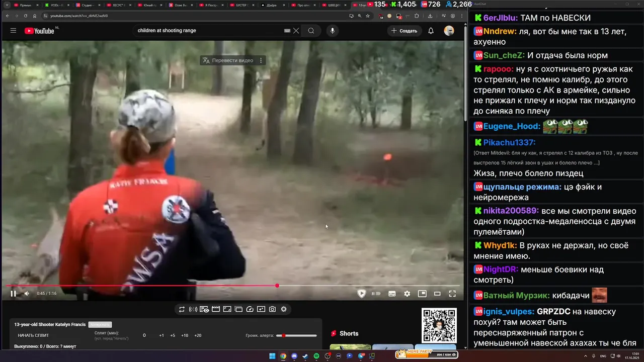Mute the video player volume

27,294
